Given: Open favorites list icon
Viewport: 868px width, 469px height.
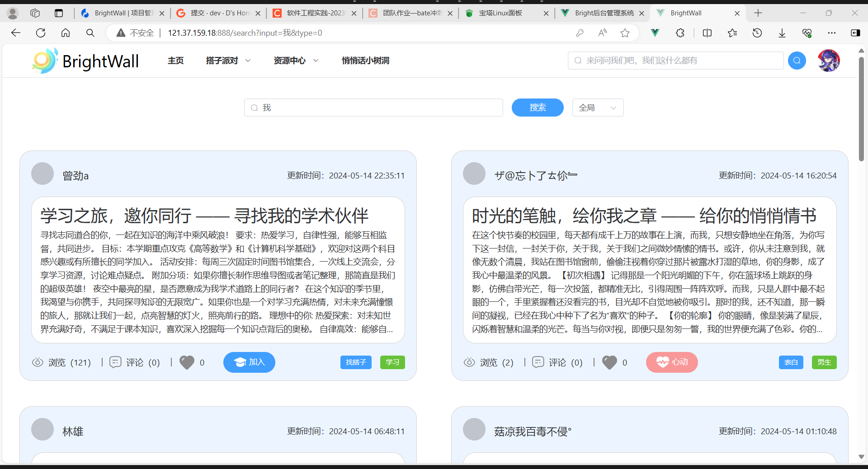Looking at the screenshot, I should coord(732,33).
